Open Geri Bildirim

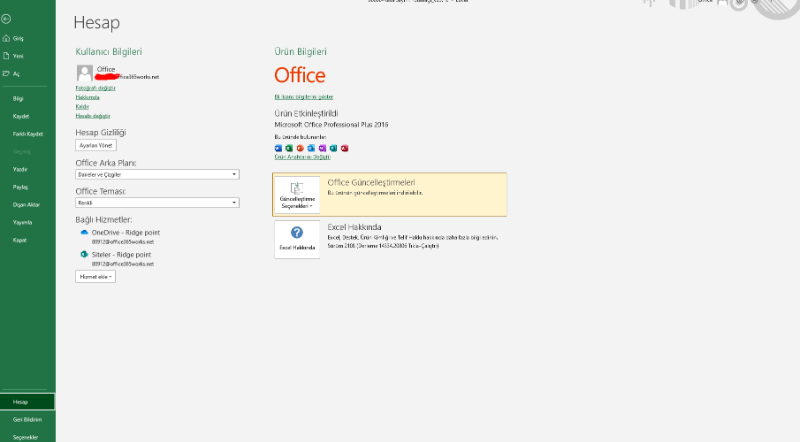28,420
